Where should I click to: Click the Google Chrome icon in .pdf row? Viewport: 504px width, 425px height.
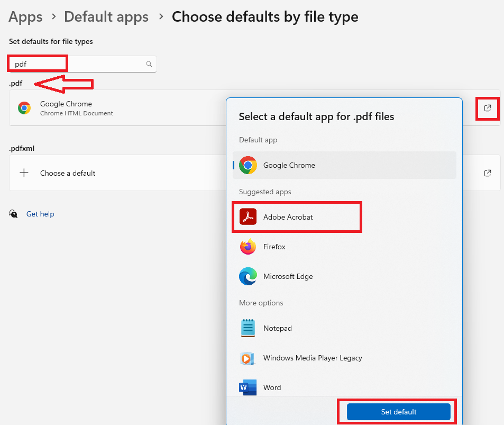[24, 108]
